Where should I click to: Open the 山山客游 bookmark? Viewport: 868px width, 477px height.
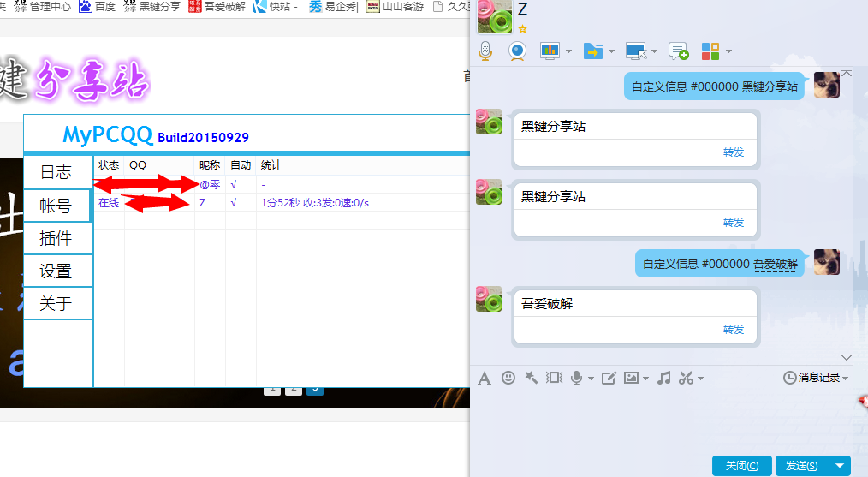[x=395, y=7]
